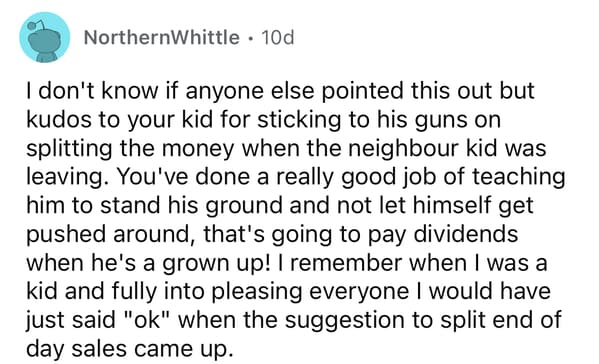
Task: Click the word "pleasing" in the comment
Action: click(x=257, y=291)
